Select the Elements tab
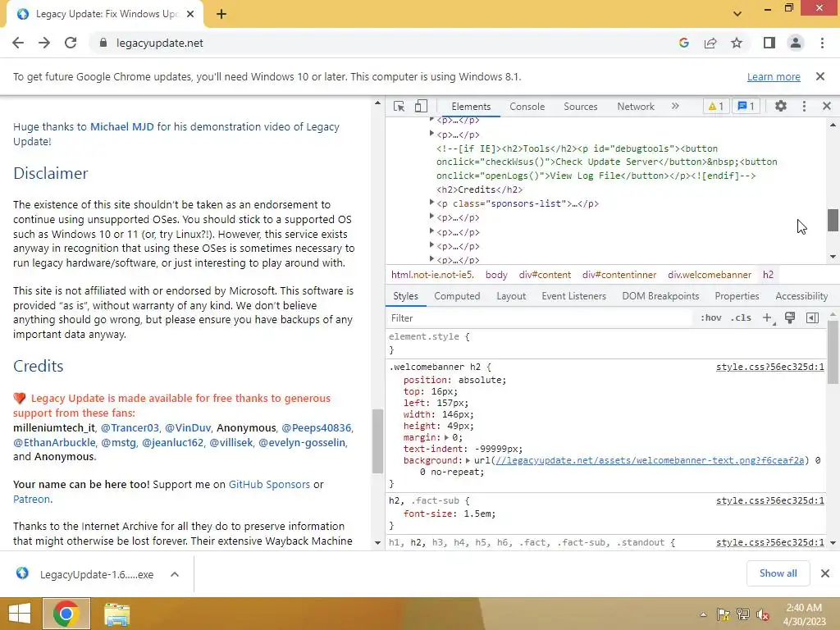This screenshot has width=840, height=630. pyautogui.click(x=471, y=106)
